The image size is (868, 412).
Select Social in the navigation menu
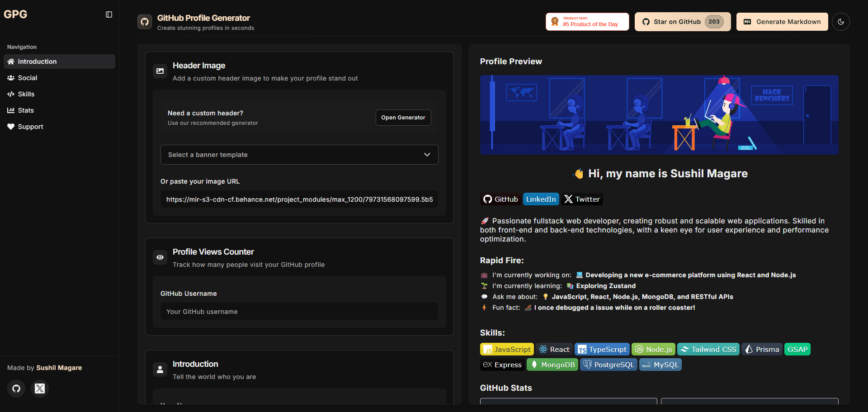(28, 78)
